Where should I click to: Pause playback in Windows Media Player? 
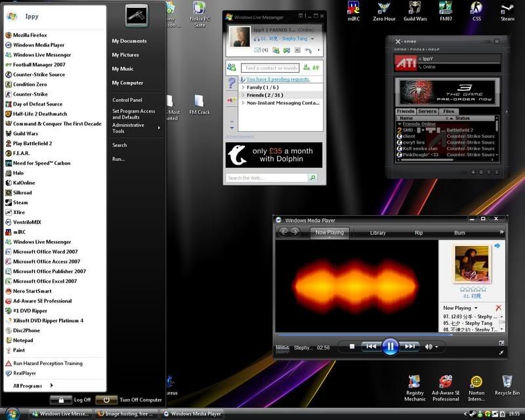click(390, 346)
